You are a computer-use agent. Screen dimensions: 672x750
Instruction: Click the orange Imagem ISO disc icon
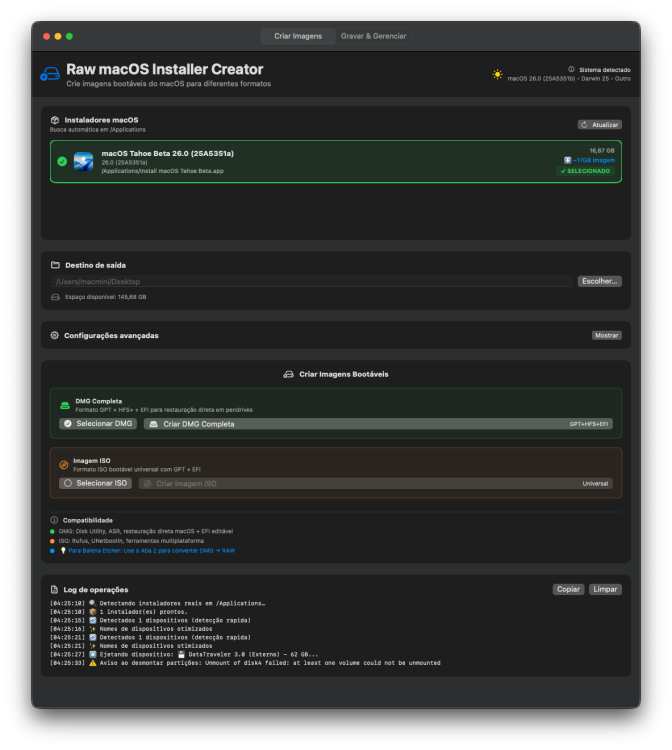64,465
